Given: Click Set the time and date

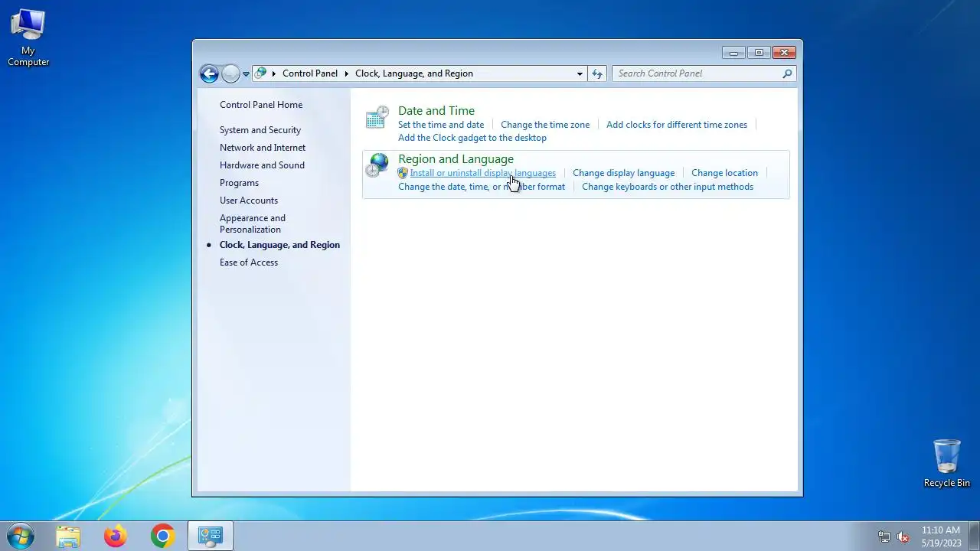Looking at the screenshot, I should click(441, 125).
